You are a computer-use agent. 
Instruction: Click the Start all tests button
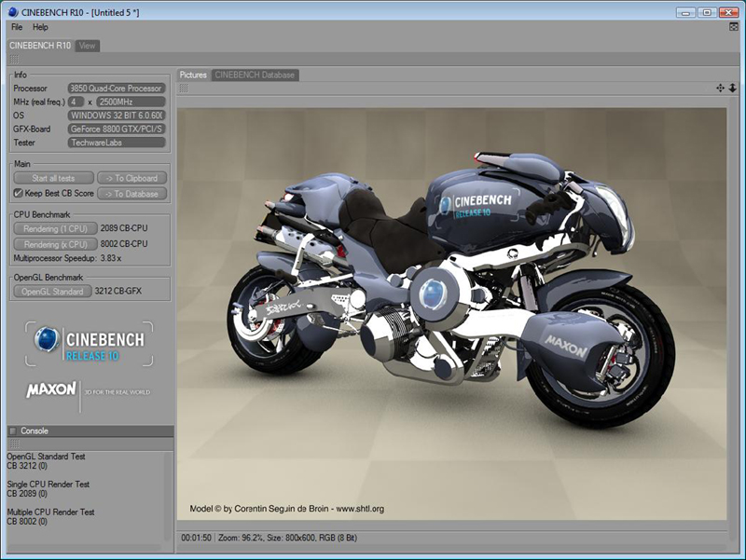pyautogui.click(x=53, y=178)
